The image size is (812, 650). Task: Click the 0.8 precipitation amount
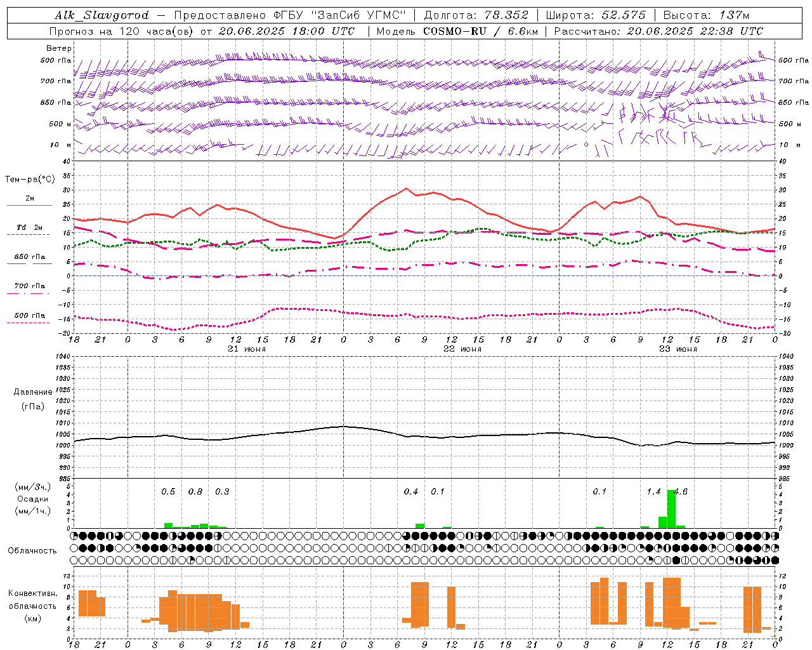[195, 492]
